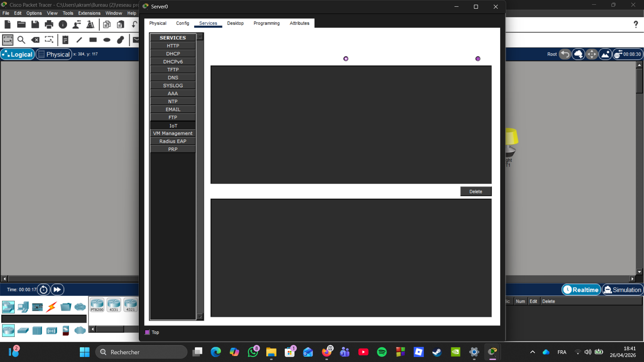644x362 pixels.
Task: Select the filled right radio button
Action: click(x=478, y=59)
